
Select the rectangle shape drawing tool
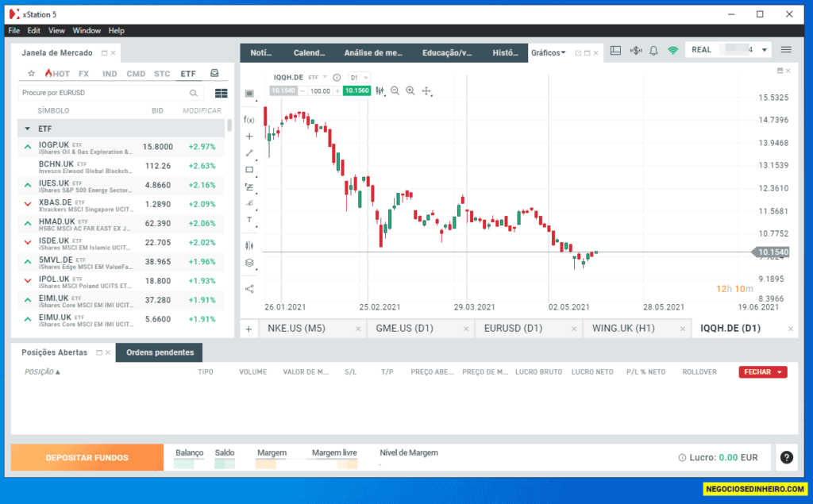click(x=249, y=170)
